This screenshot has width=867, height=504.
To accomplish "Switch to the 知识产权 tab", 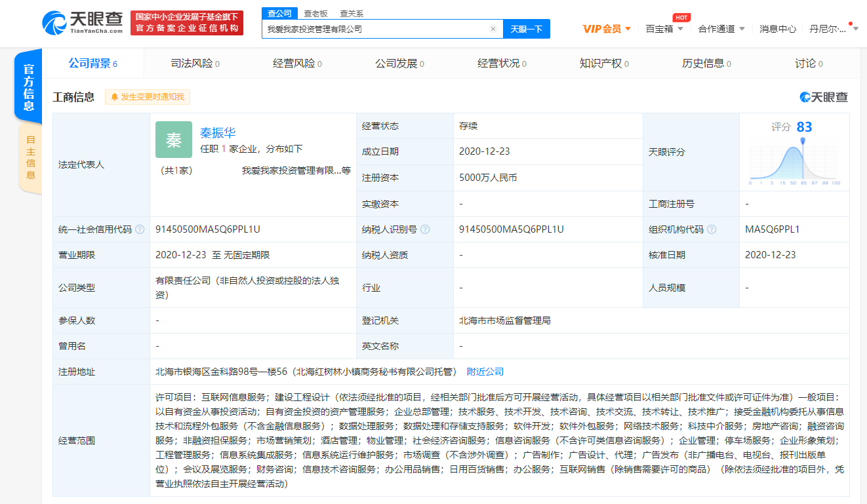I will coord(604,64).
